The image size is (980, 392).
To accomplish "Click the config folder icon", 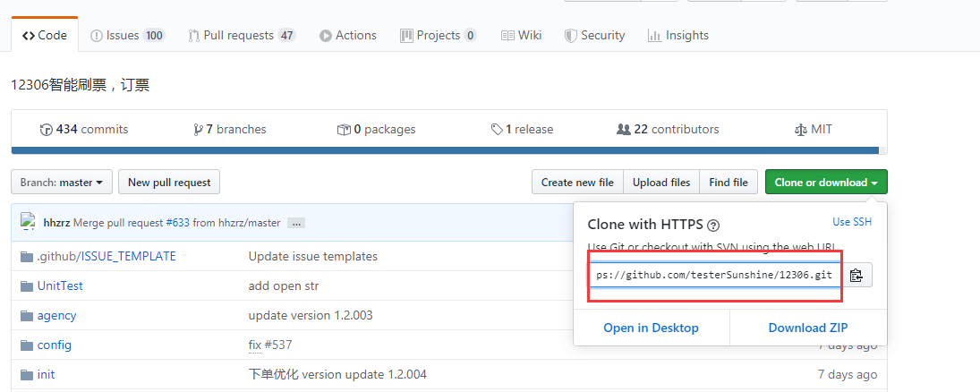I will [26, 345].
